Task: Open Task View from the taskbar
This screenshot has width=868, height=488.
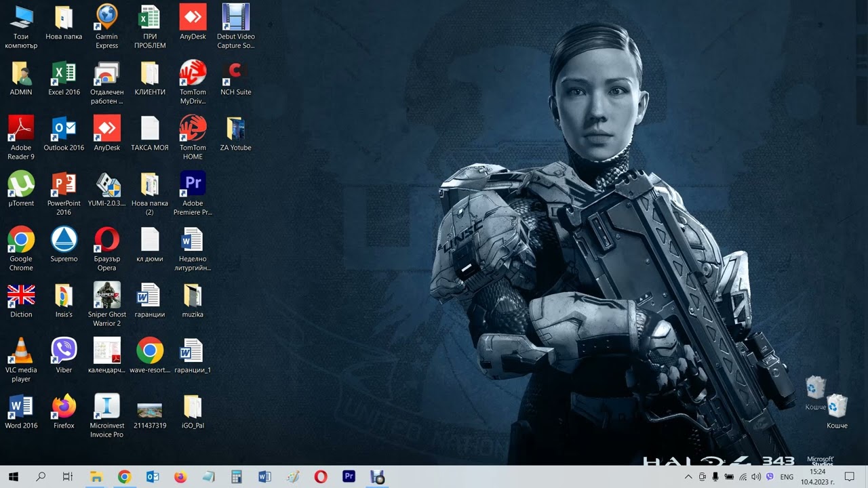Action: tap(68, 476)
